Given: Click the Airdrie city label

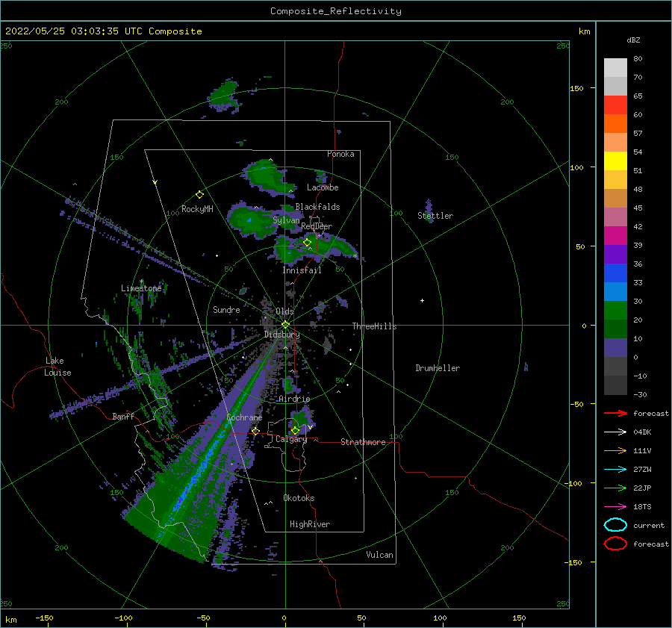Looking at the screenshot, I should [294, 399].
